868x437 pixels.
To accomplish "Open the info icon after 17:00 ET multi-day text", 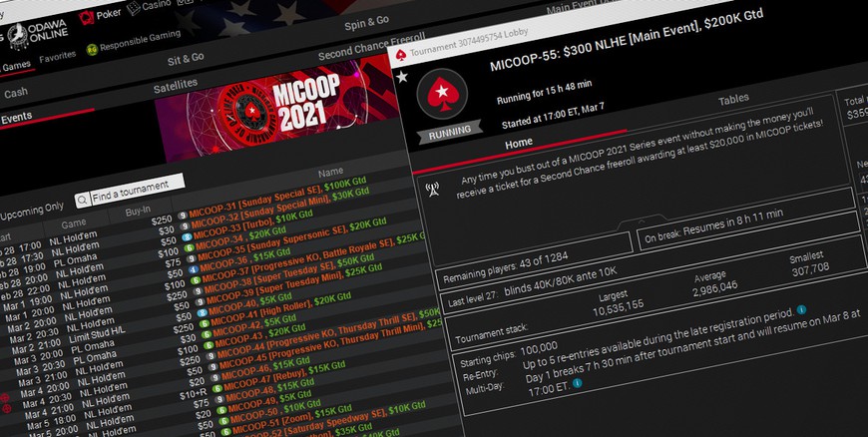I will (x=577, y=383).
